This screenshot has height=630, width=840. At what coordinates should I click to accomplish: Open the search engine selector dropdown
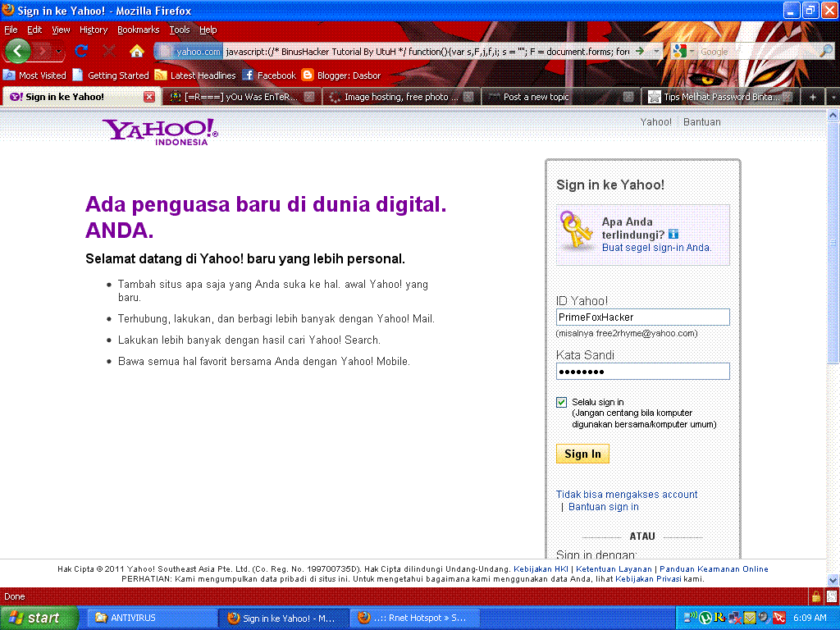coord(692,52)
